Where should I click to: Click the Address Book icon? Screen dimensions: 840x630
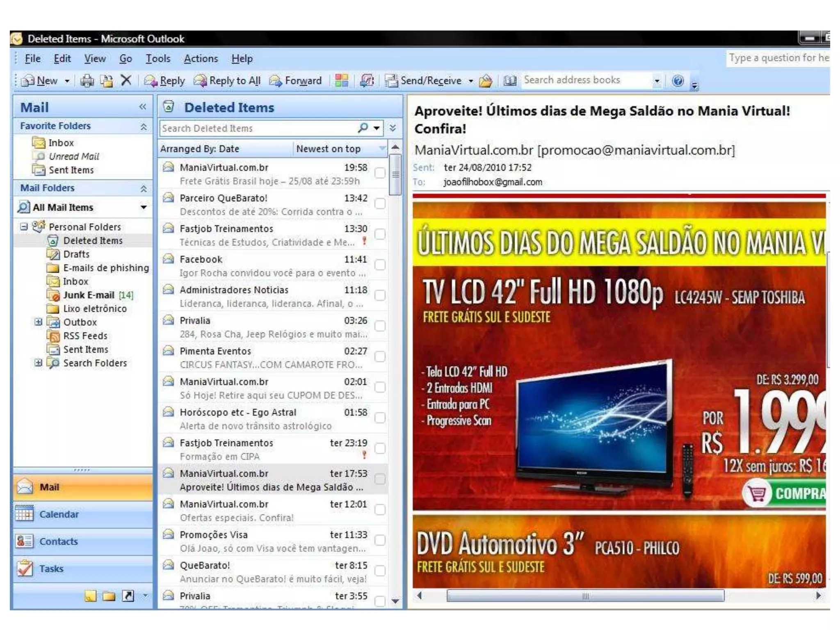(x=510, y=80)
